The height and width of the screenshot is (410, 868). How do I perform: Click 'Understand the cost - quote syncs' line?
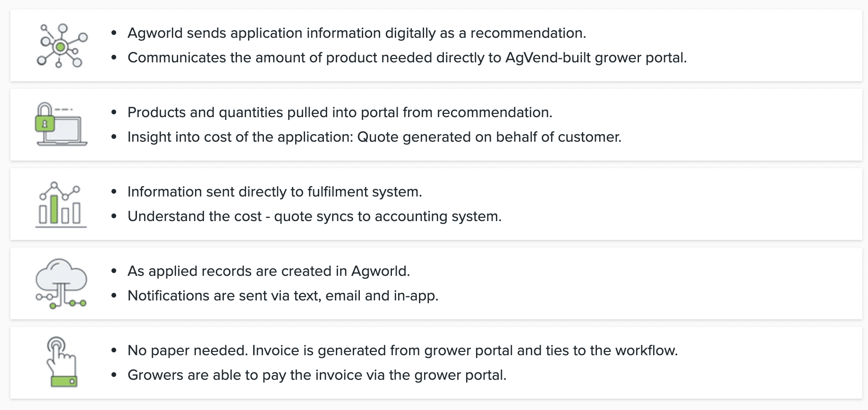pos(315,216)
